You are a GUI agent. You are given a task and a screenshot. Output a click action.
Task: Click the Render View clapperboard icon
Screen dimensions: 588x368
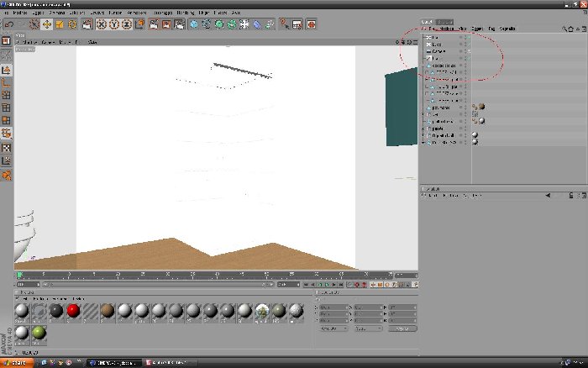pyautogui.click(x=154, y=24)
